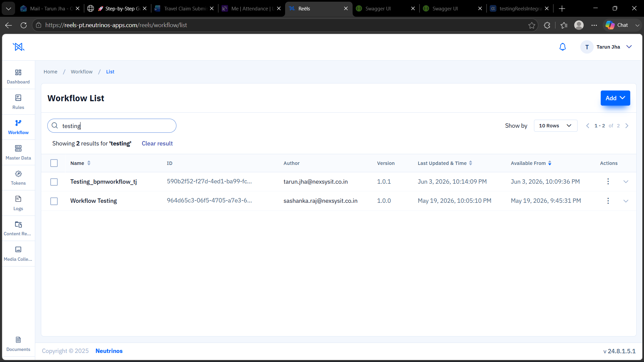Click the workflow search input field
Viewport: 644px width, 362px height.
click(x=112, y=126)
